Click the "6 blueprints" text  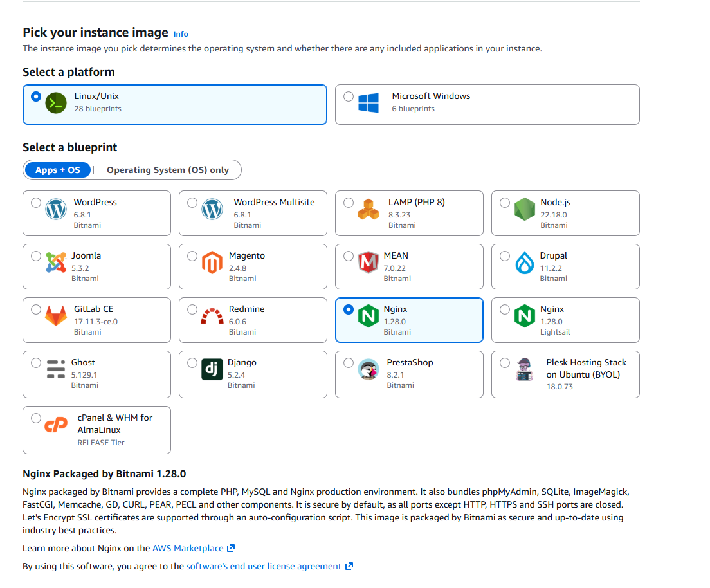tap(413, 109)
